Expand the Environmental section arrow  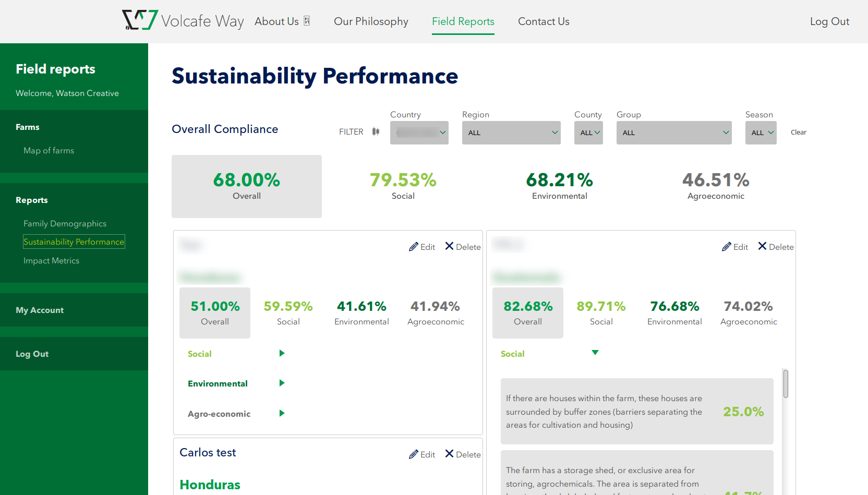pyautogui.click(x=282, y=383)
